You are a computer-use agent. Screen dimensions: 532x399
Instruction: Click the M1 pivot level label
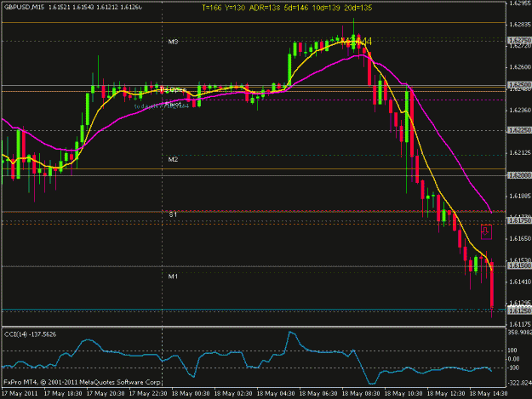click(173, 276)
